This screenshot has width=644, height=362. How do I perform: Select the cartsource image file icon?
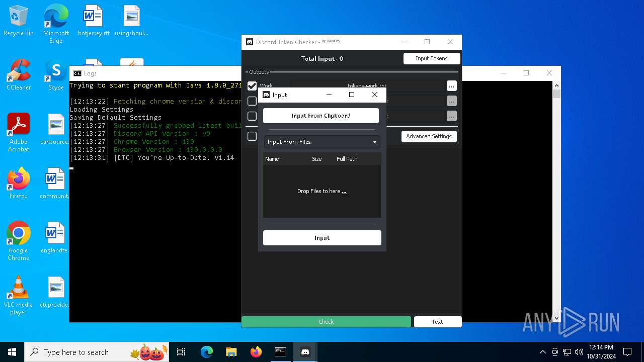coord(56,130)
